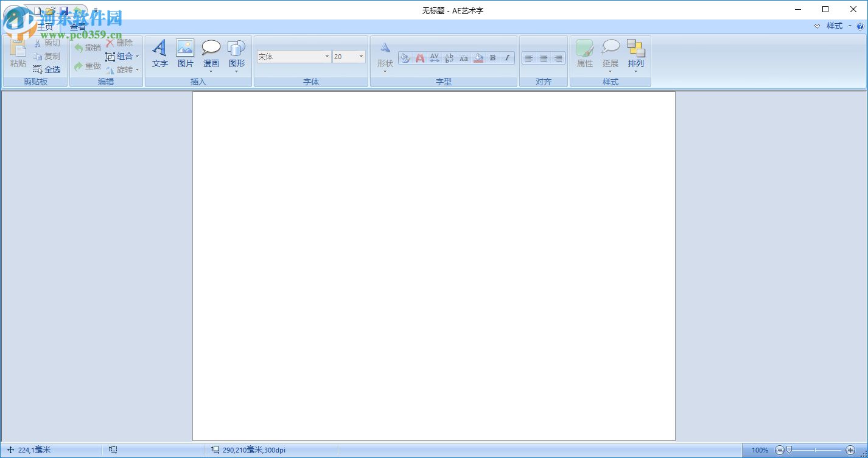
Task: Open the text shape (形状) dropdown
Action: [385, 57]
